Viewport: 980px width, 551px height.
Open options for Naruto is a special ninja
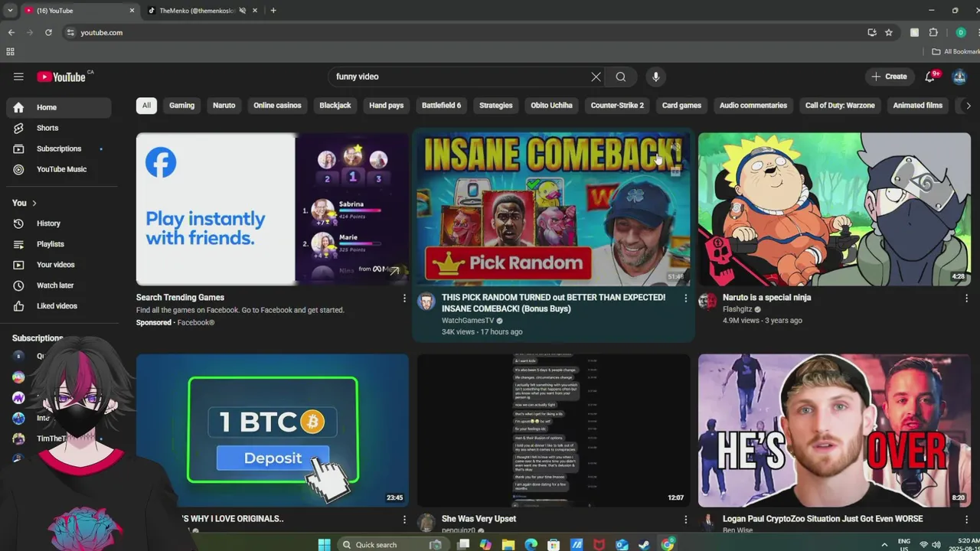[x=966, y=298]
